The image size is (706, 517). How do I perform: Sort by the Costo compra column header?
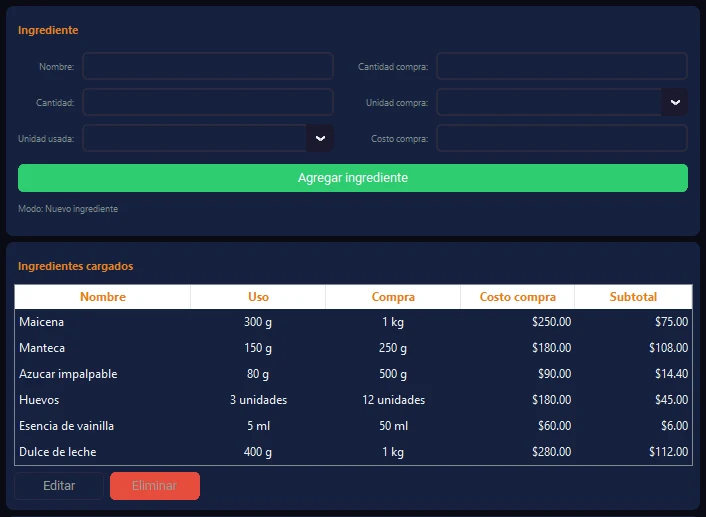(517, 297)
